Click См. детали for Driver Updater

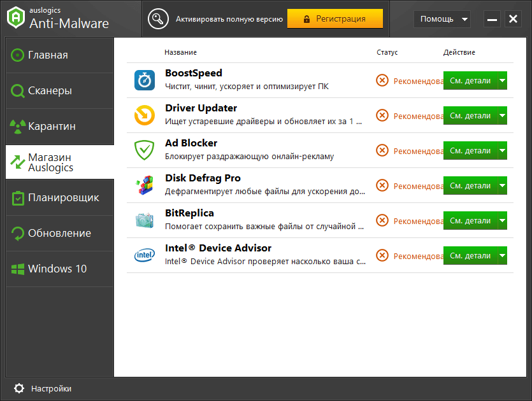pos(470,116)
